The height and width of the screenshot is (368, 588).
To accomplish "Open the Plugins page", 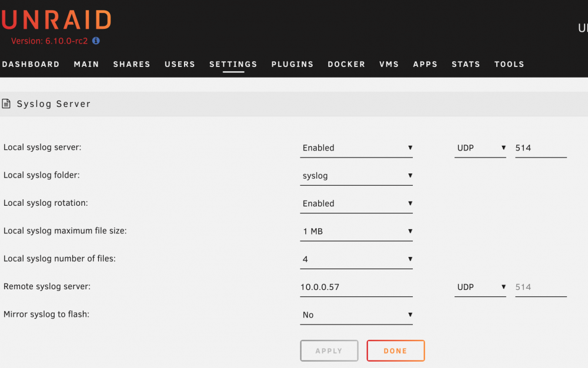I will (292, 64).
